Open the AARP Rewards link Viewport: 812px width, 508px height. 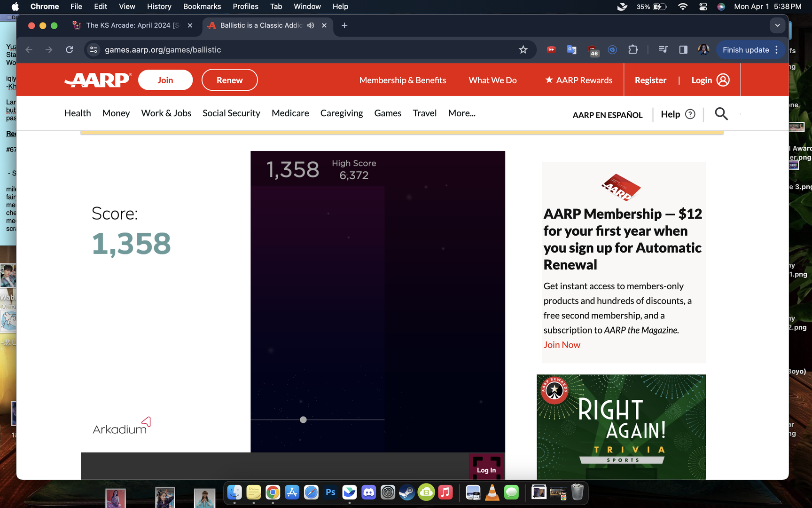point(578,80)
